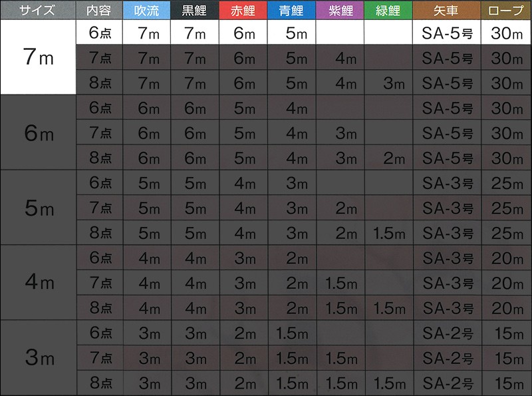Select the 4m size row label

[x=37, y=282]
